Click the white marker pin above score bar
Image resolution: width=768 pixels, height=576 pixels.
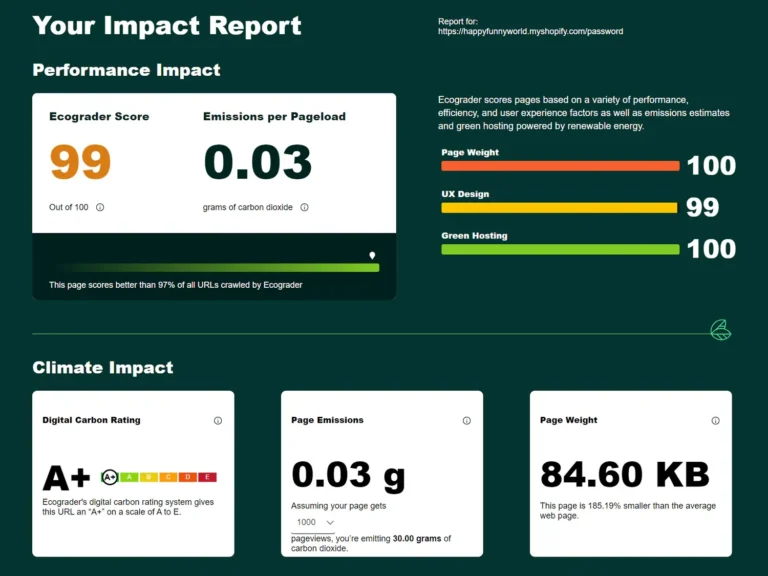[x=372, y=256]
